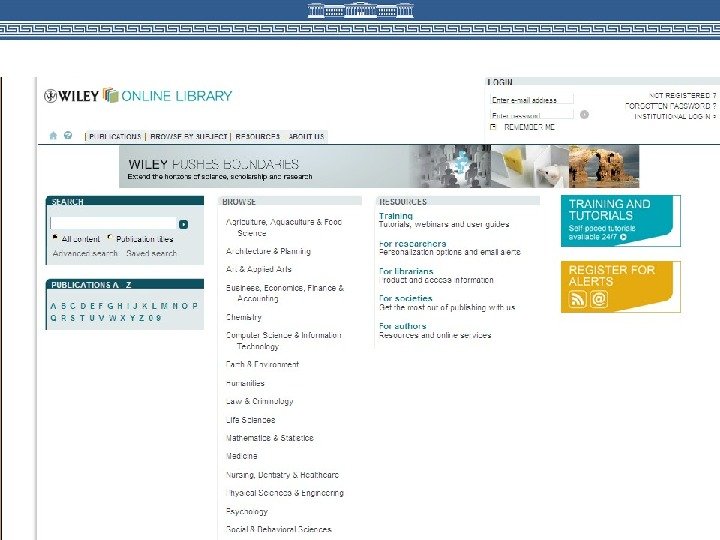The height and width of the screenshot is (540, 720).
Task: Browse Art & Applied Arts subject
Action: click(x=259, y=269)
